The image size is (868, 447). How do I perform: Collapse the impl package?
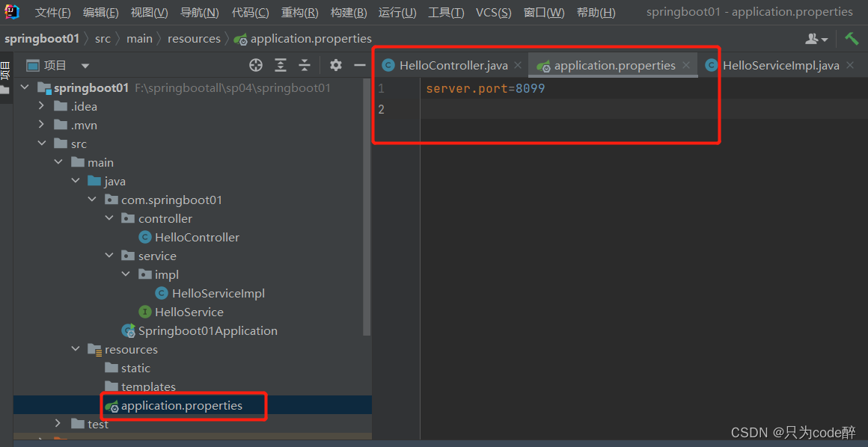(126, 274)
